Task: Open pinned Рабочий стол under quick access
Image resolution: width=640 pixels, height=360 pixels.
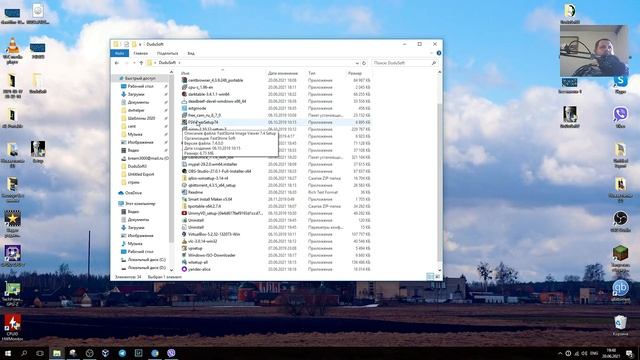Action: click(x=140, y=86)
